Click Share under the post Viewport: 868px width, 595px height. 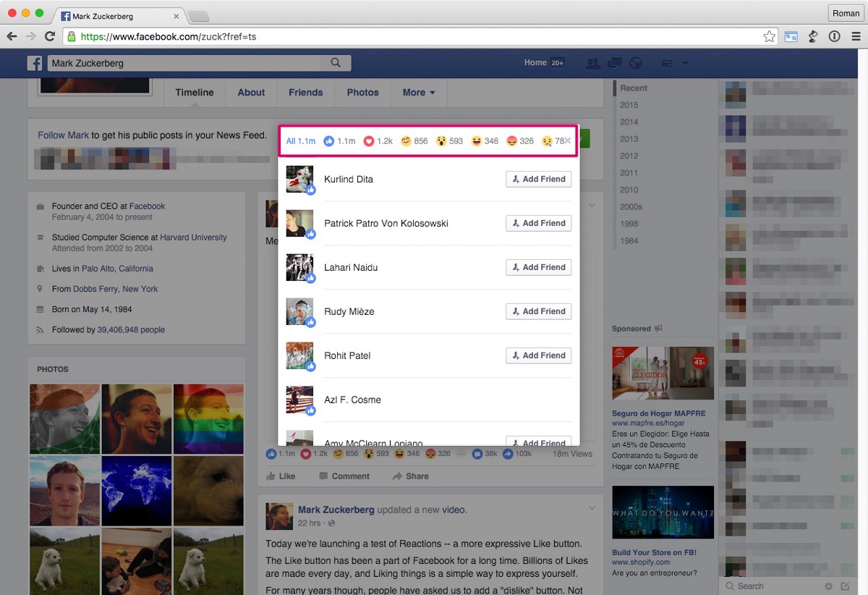pyautogui.click(x=410, y=476)
